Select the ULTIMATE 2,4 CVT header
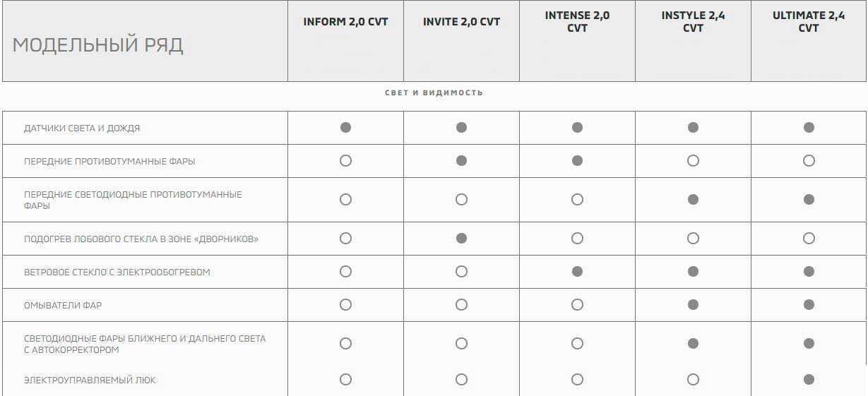This screenshot has width=868, height=396. pos(809,21)
